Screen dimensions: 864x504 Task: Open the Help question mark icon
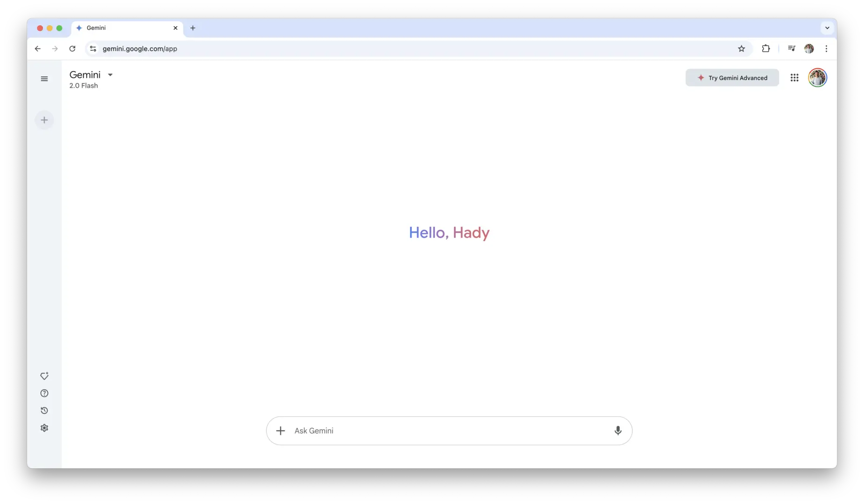[x=44, y=393]
